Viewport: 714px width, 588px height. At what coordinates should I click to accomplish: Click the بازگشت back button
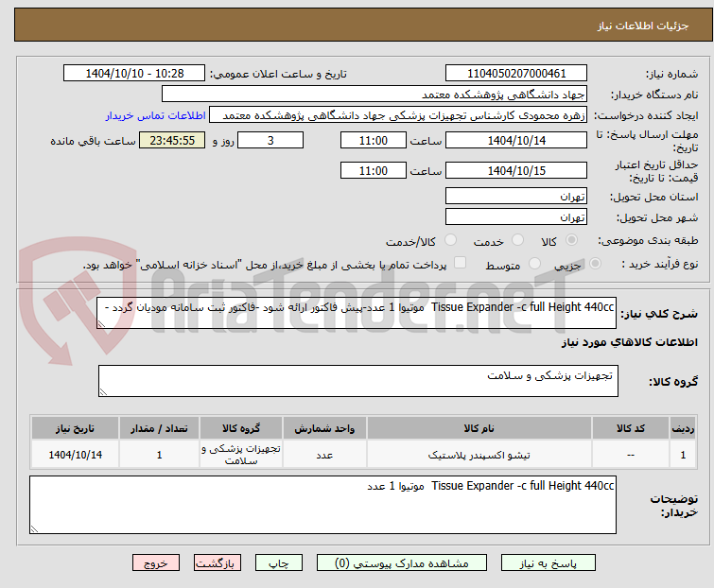tap(218, 563)
